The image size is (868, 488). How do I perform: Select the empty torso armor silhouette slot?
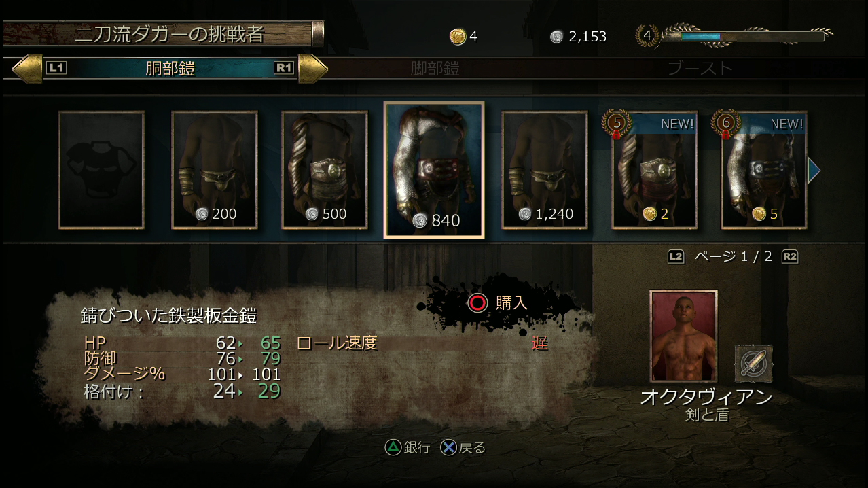101,170
